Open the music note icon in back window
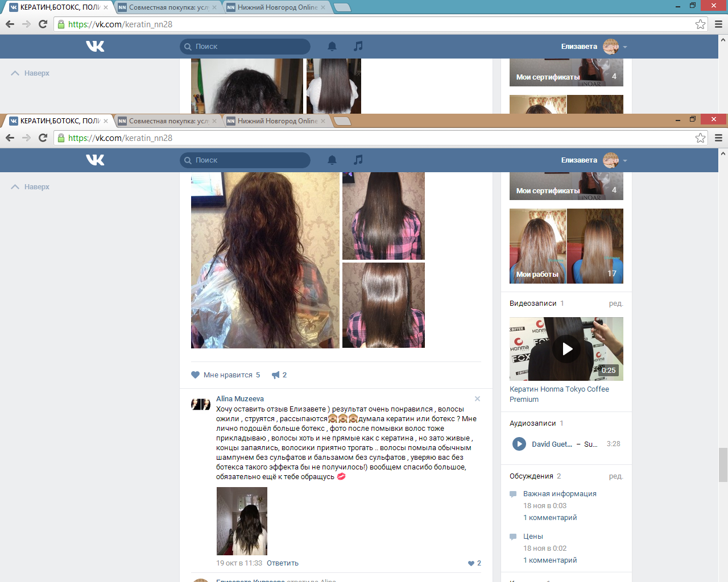 pyautogui.click(x=358, y=46)
